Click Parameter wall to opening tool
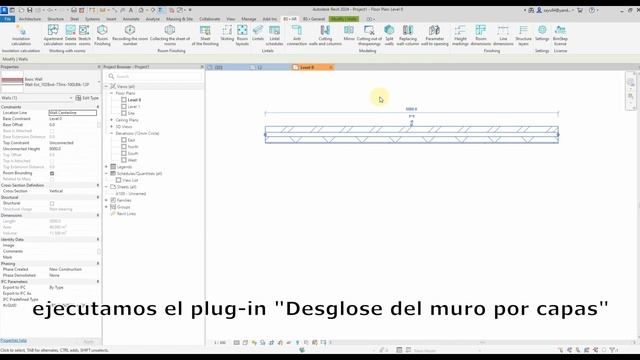This screenshot has width=640, height=360. point(435,35)
